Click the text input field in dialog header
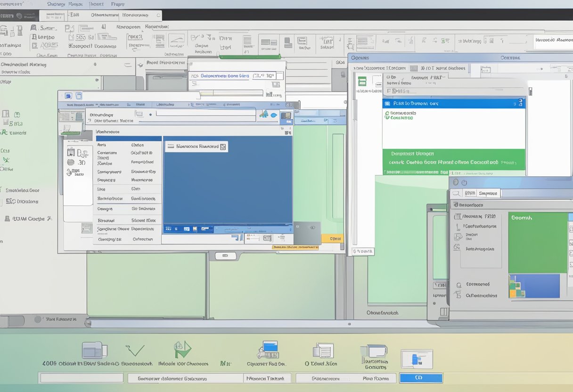Image resolution: width=573 pixels, height=392 pixels. click(206, 114)
